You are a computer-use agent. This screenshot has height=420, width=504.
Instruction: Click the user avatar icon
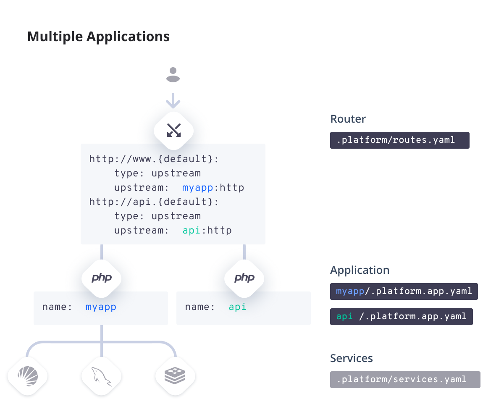(173, 75)
